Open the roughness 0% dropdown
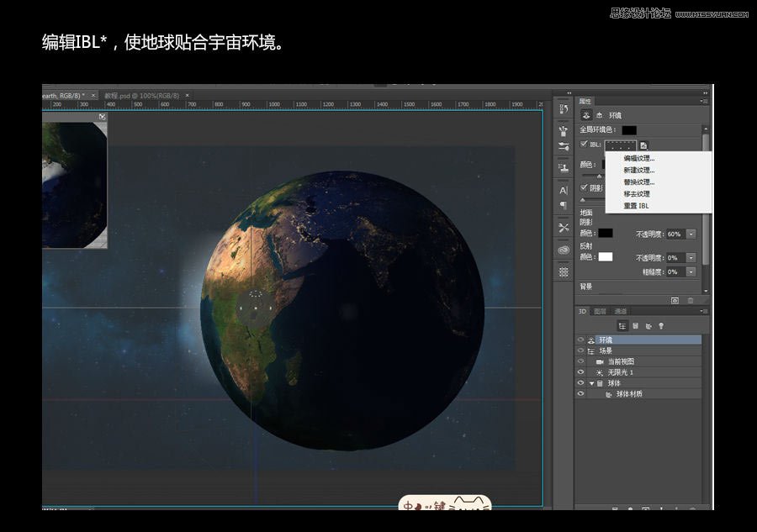The width and height of the screenshot is (757, 532). pyautogui.click(x=691, y=272)
